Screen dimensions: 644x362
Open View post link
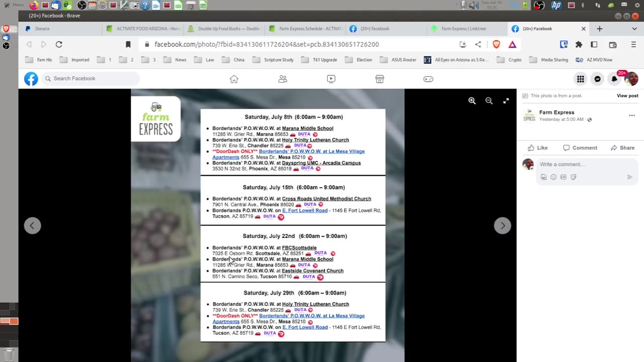coord(627,96)
